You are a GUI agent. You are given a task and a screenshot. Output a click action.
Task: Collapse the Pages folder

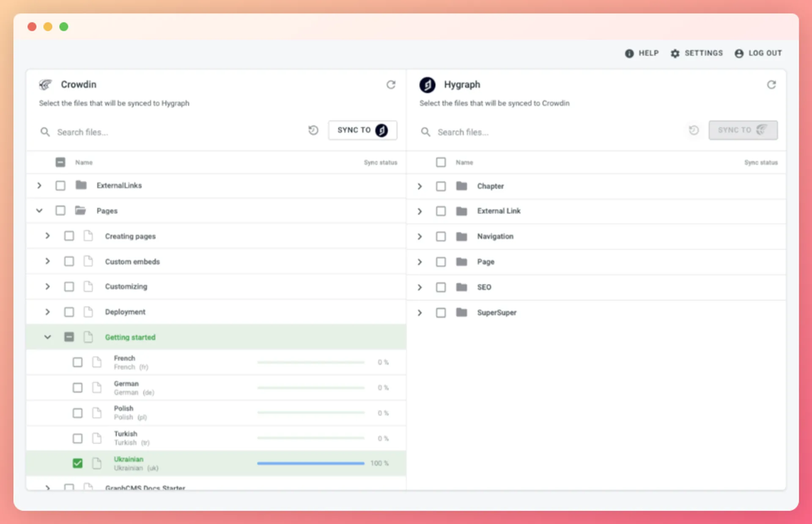coord(39,210)
